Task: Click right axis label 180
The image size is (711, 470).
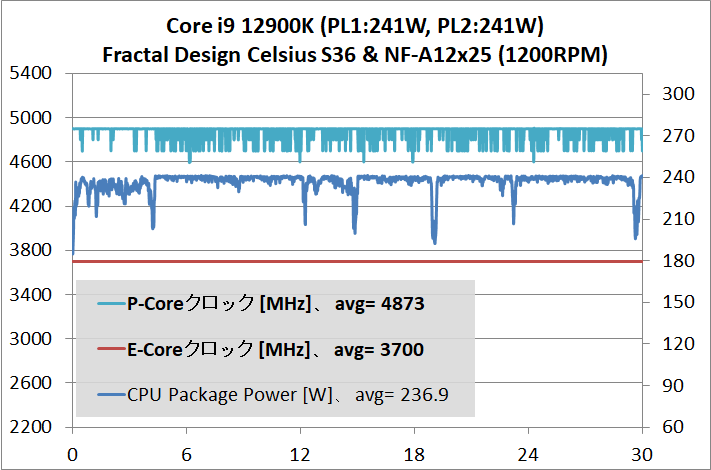Action: click(x=678, y=261)
